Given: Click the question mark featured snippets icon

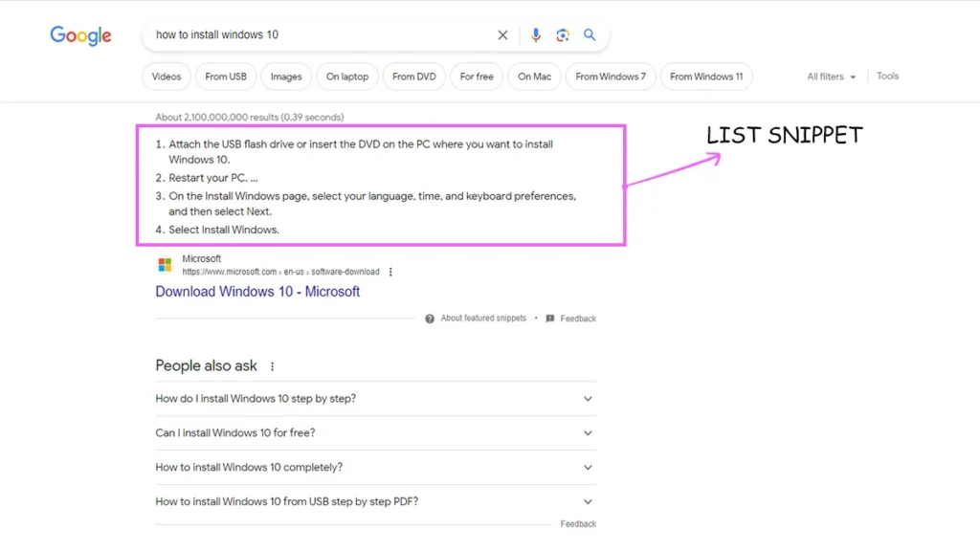Looking at the screenshot, I should click(430, 319).
